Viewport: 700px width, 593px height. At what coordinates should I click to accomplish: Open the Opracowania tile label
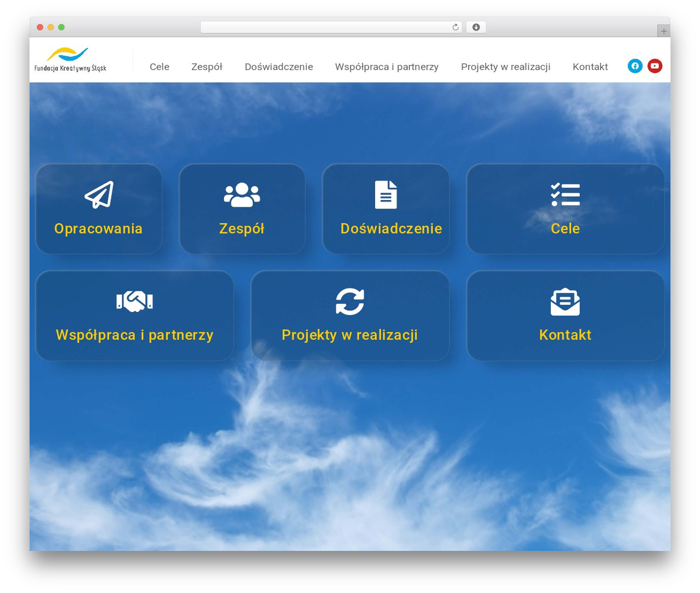click(98, 229)
